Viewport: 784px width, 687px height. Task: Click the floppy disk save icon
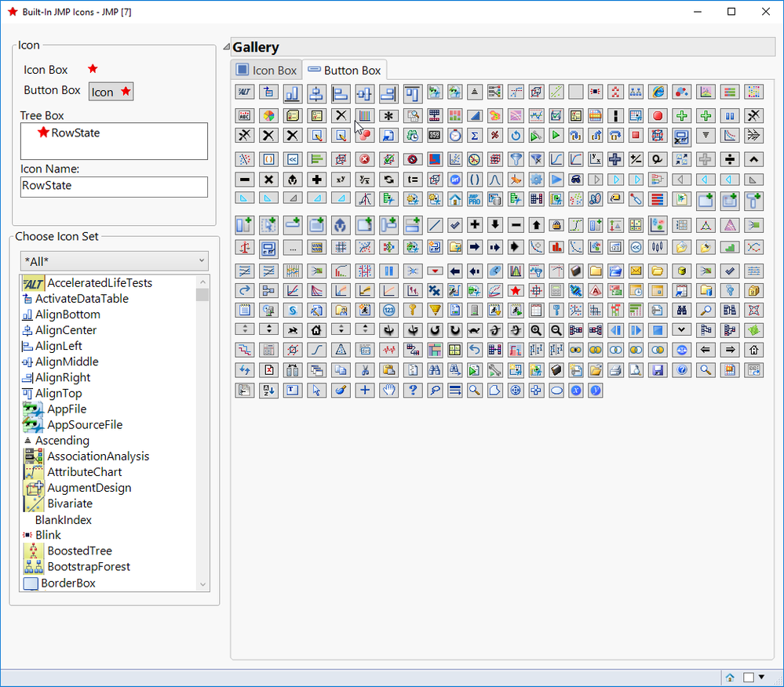click(658, 370)
